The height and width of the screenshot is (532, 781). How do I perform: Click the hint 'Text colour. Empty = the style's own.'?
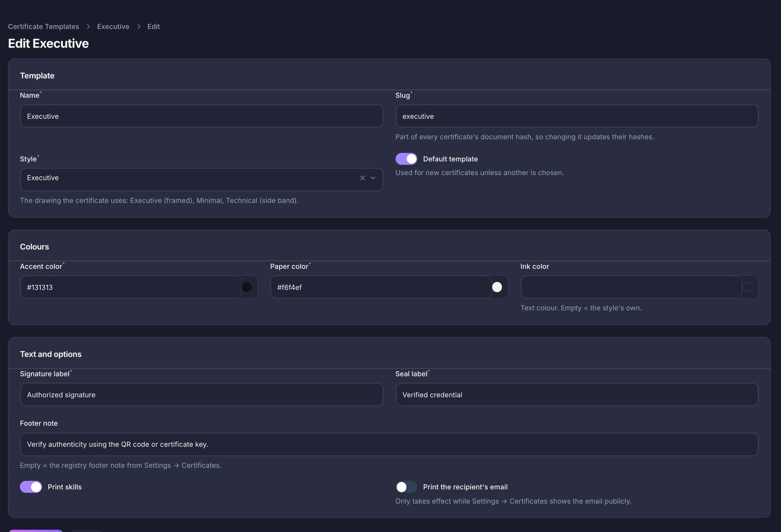(x=581, y=308)
